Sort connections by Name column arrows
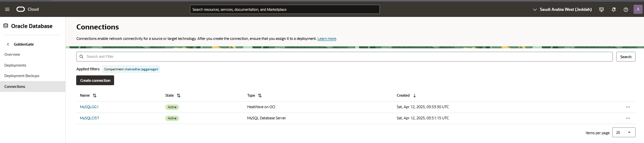The width and height of the screenshot is (644, 143). tap(94, 96)
